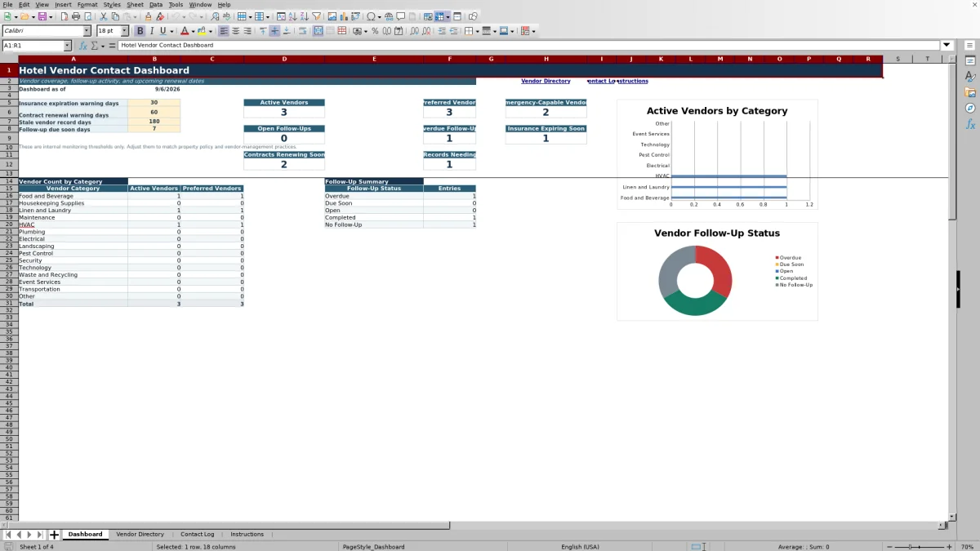980x551 pixels.
Task: Open the sidebar Navigator compass icon
Action: (970, 108)
